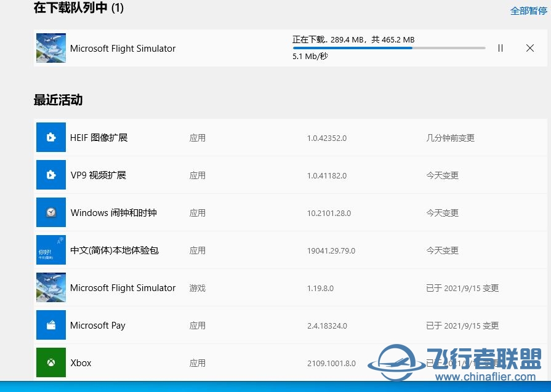Click 今天变更 in the VP9 row
This screenshot has height=392, width=551.
click(443, 175)
